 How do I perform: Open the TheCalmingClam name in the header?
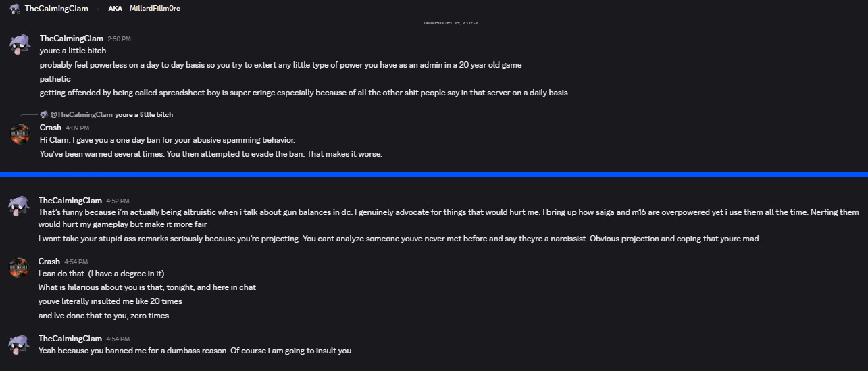tap(57, 9)
